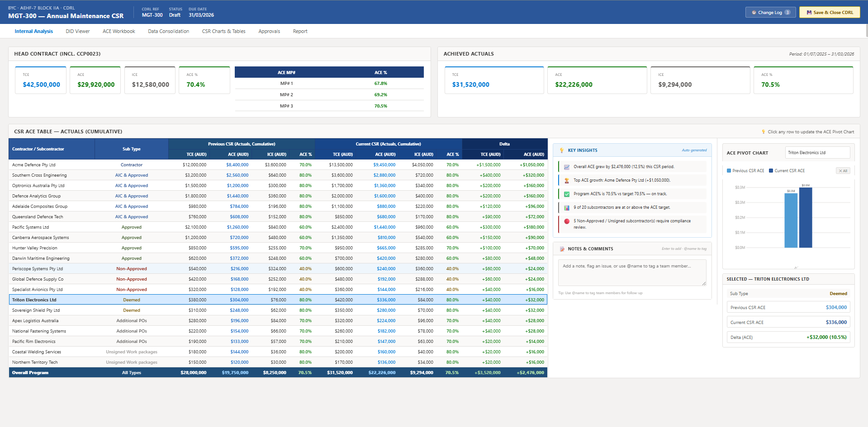Click the Overall Program totals row label
Screen dimensions: 868x427
(x=30, y=373)
